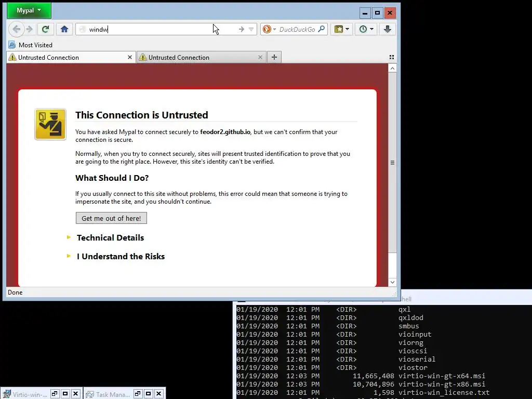Close the first Untrusted Connection tab

point(129,57)
